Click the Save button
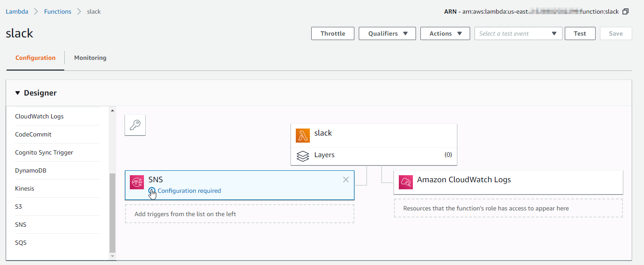644x265 pixels. pos(616,33)
